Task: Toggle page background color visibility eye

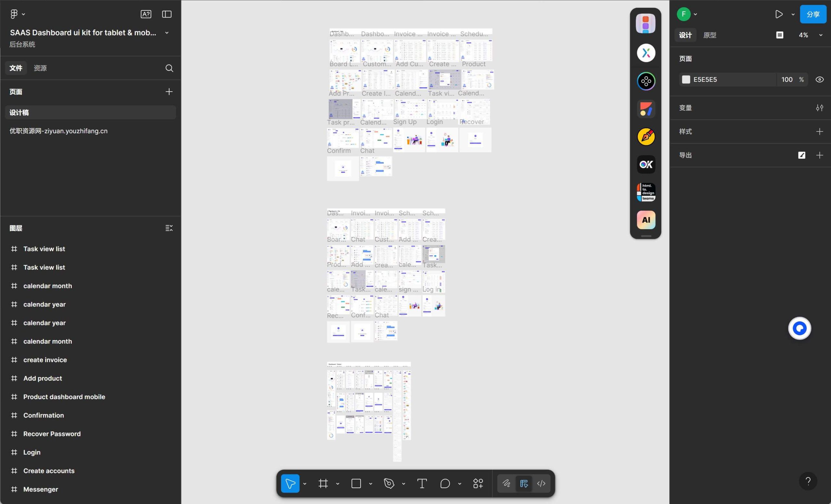Action: pos(820,80)
